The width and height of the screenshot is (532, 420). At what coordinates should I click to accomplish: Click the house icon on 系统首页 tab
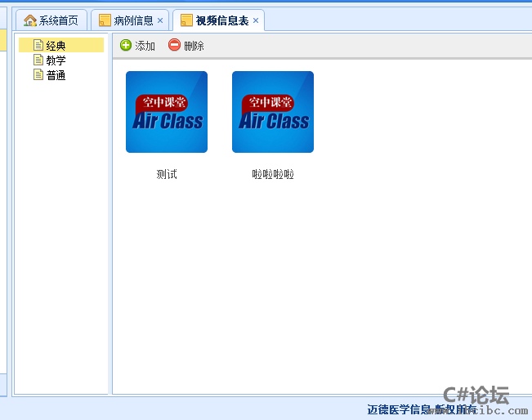tap(30, 20)
